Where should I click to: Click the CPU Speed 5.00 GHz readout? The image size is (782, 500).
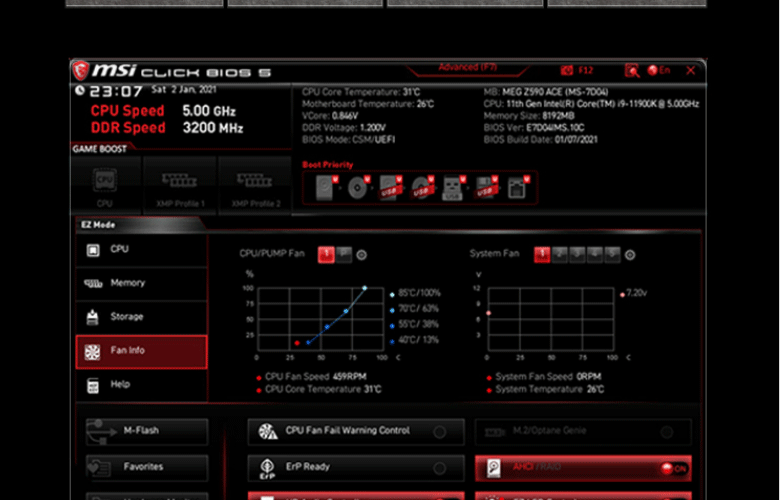163,111
